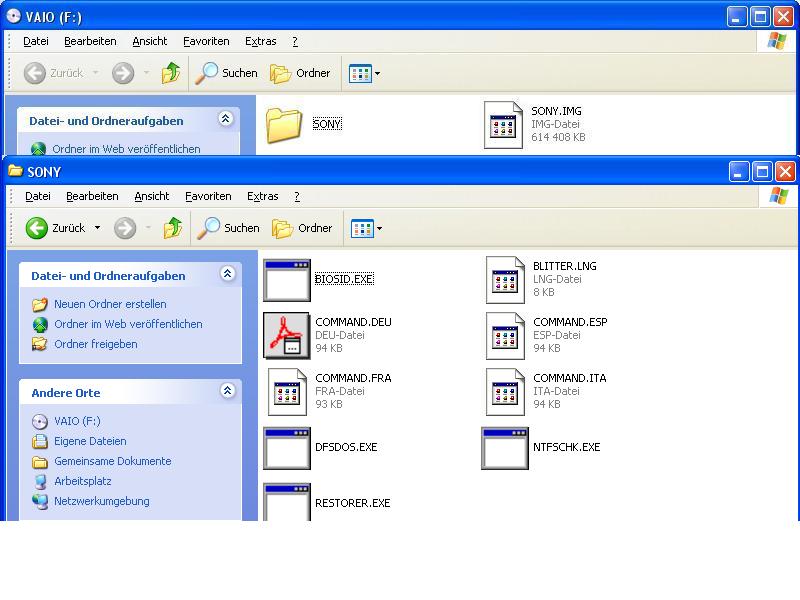The image size is (800, 600).
Task: Select the BIOSID.EXE program icon
Action: click(x=287, y=280)
